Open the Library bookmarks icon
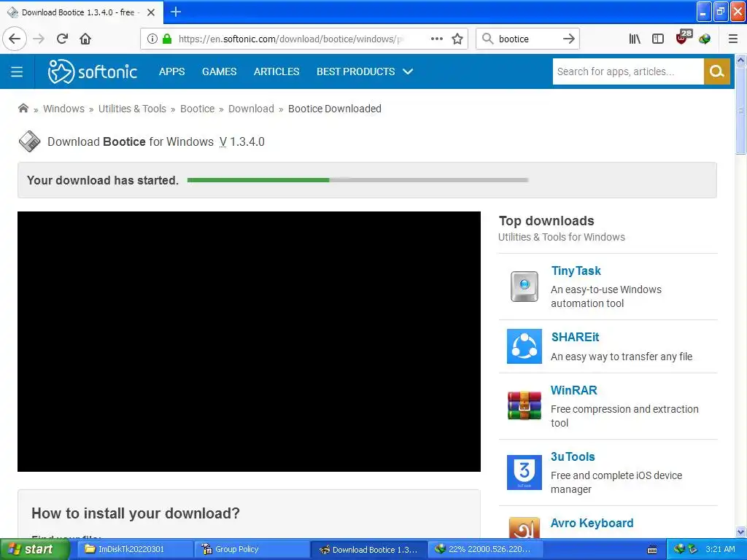The width and height of the screenshot is (747, 560). (635, 39)
